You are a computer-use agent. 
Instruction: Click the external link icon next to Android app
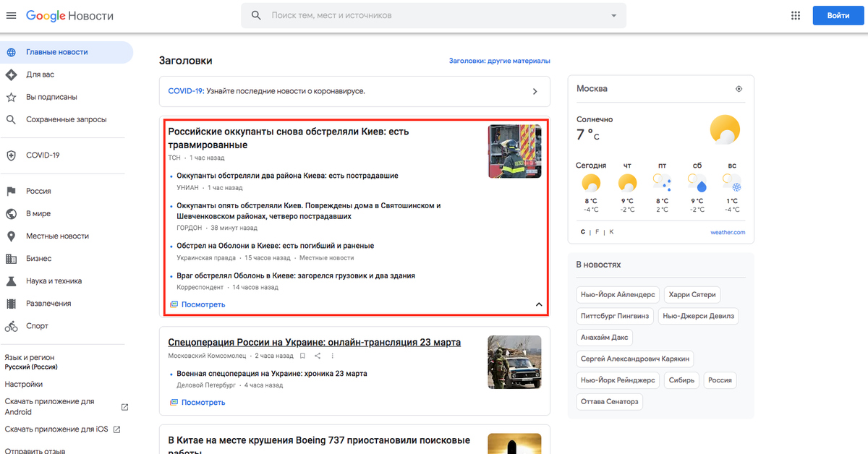pos(124,407)
